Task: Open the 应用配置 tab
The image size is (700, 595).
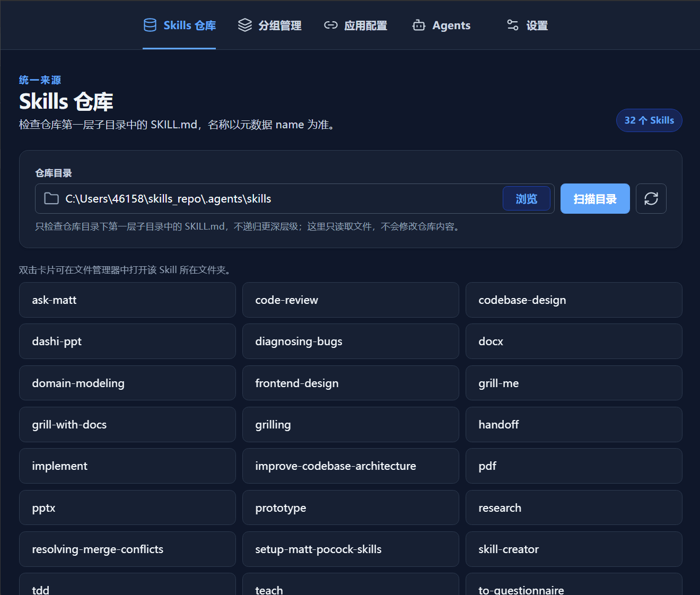Action: click(x=355, y=25)
